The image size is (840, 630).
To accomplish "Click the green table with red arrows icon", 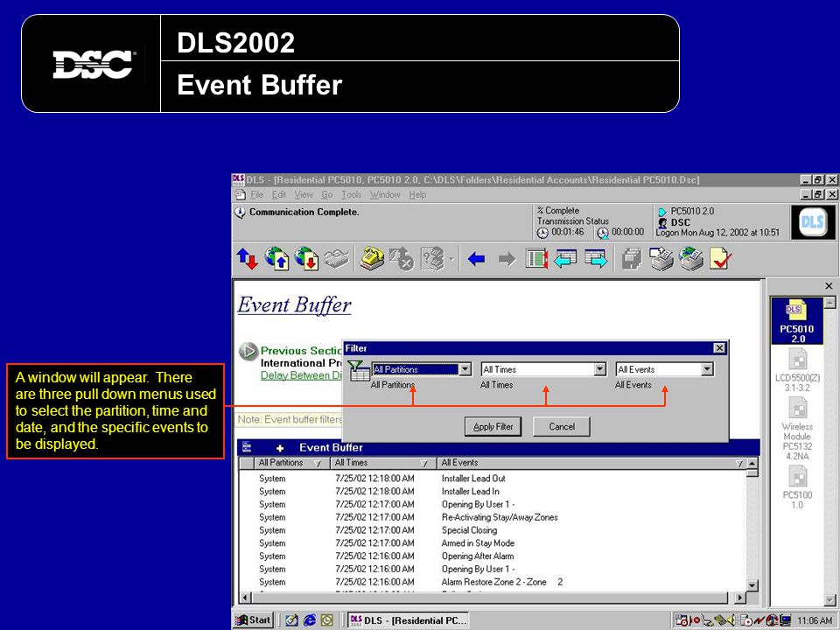I will click(x=536, y=259).
